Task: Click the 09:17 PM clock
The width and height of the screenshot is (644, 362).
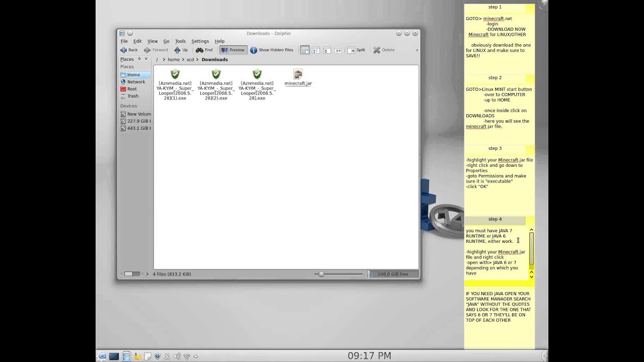Action: coord(369,356)
